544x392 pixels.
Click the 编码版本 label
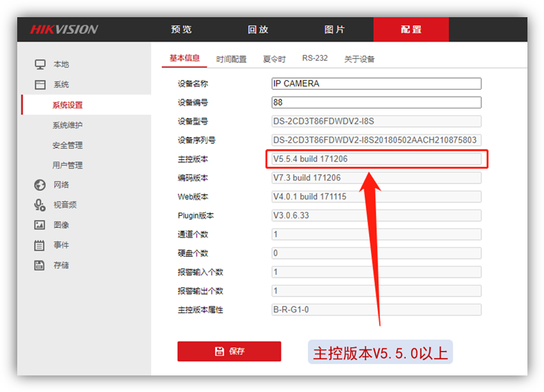coord(193,178)
